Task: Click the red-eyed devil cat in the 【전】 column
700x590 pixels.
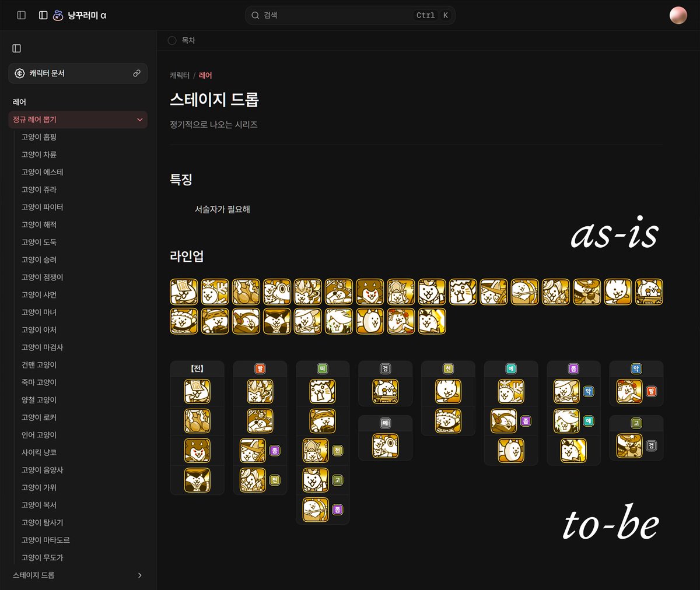Action: pyautogui.click(x=197, y=451)
